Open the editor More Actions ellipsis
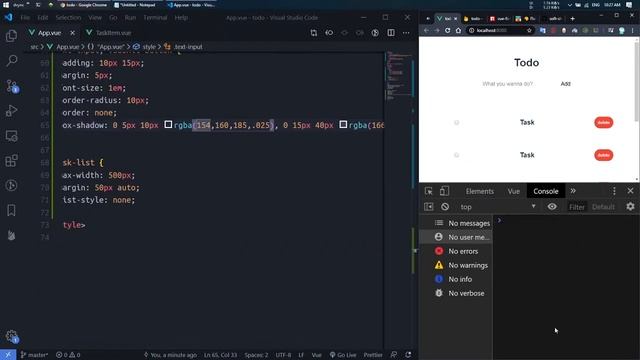The width and height of the screenshot is (640, 360). (x=406, y=33)
